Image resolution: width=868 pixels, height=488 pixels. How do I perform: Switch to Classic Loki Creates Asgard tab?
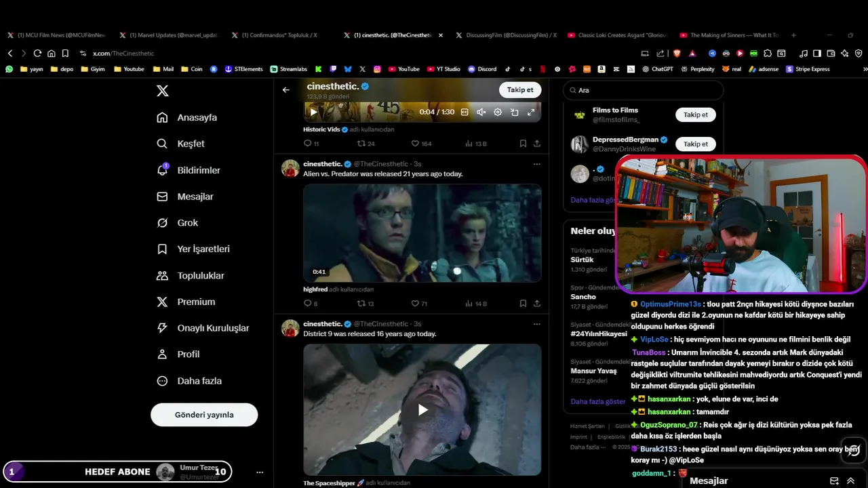coord(617,35)
